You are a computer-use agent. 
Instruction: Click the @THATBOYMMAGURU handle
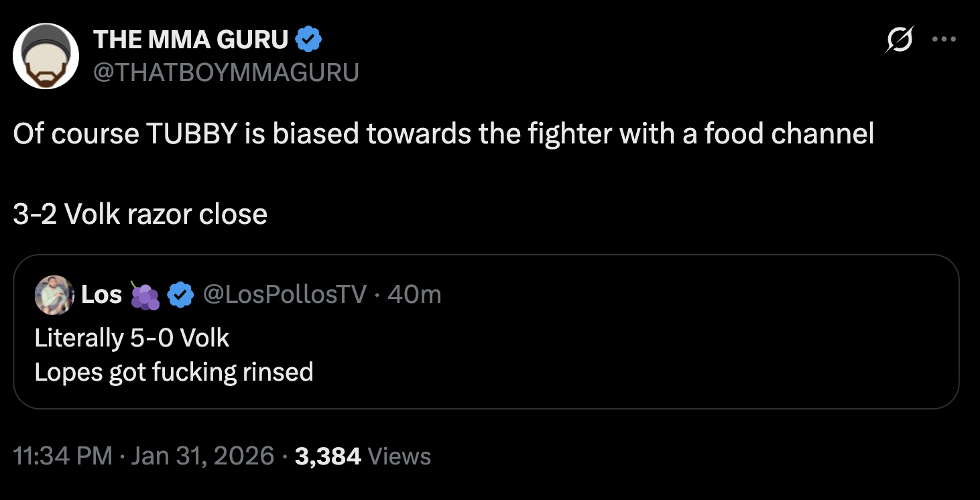[x=225, y=72]
